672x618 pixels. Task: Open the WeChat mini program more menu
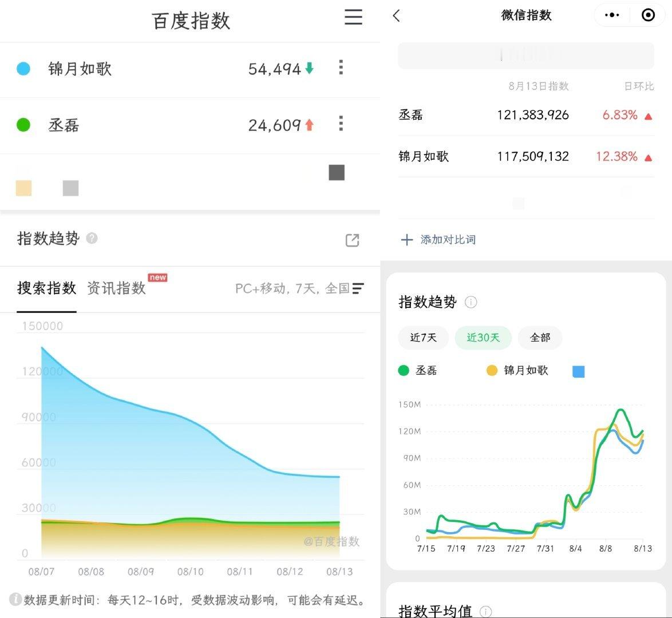point(611,15)
